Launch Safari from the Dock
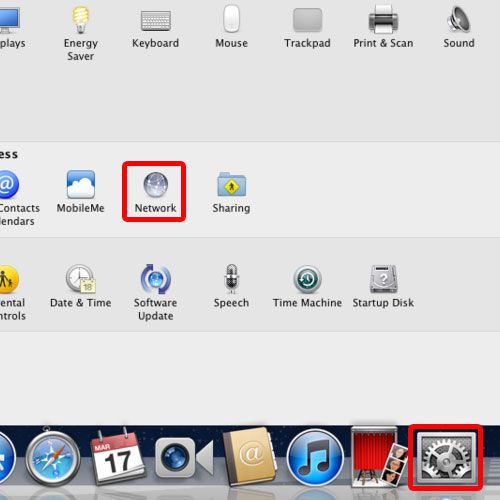Screen dimensions: 500x500 coord(53,458)
